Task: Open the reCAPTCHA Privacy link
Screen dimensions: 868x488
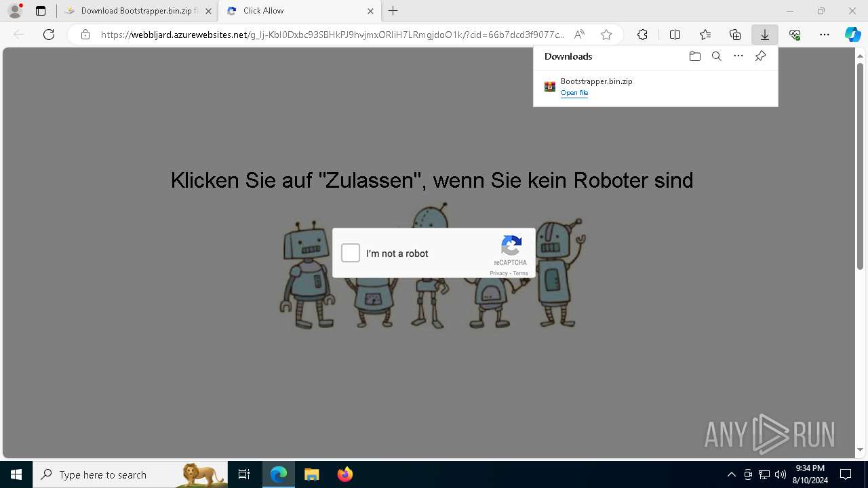Action: (498, 273)
